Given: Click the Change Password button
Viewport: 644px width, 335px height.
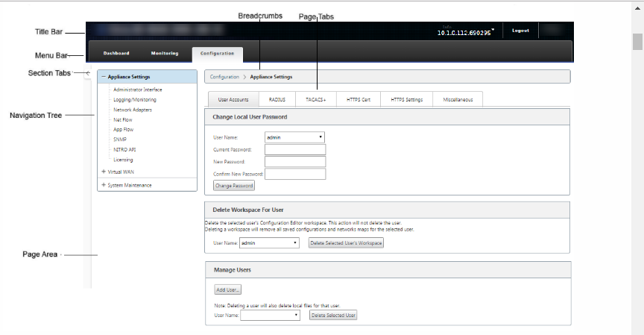Looking at the screenshot, I should (x=234, y=186).
